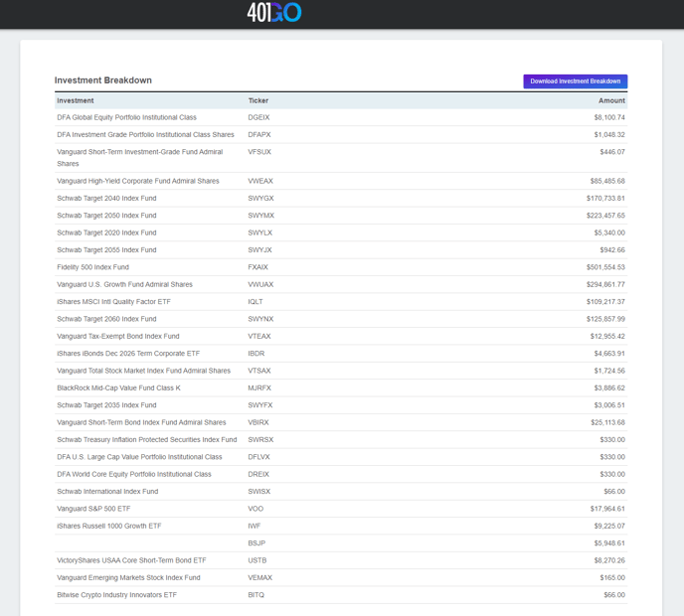Open iShares MSCI Intl Quality Factor ETF

(113, 302)
